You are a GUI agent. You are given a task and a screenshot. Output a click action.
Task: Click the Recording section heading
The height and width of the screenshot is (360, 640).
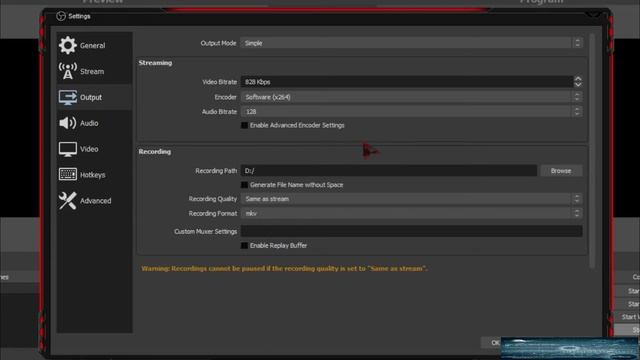(x=155, y=151)
